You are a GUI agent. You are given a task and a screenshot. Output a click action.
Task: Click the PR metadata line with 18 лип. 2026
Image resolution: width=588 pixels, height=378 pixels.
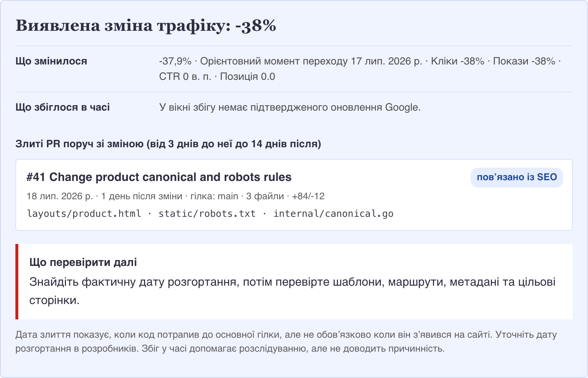(x=176, y=196)
